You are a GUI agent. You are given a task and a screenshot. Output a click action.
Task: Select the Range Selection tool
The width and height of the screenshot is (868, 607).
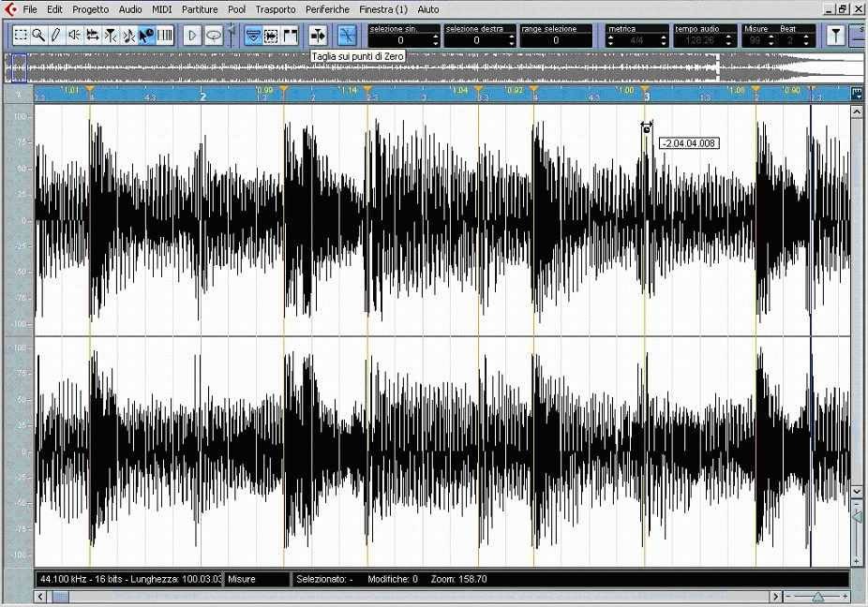[21, 36]
